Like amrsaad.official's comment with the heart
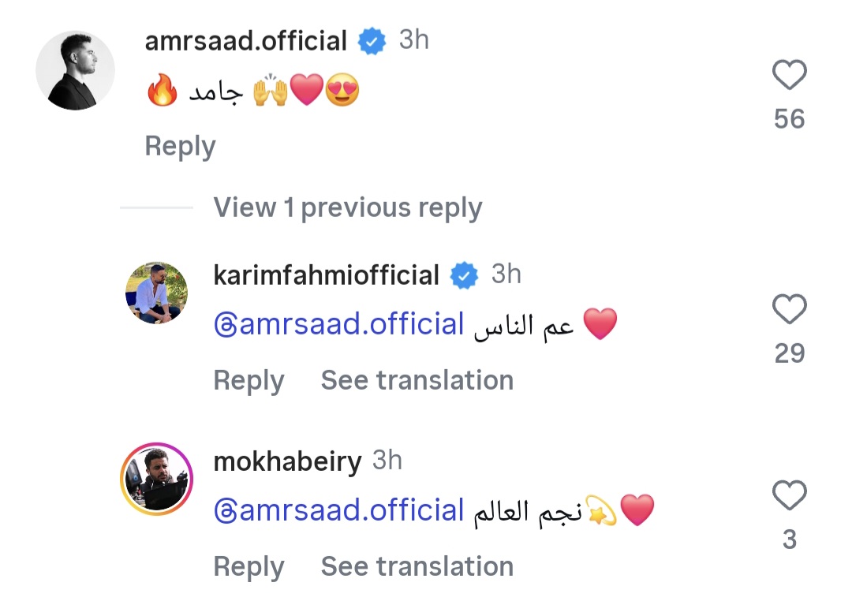This screenshot has height=616, width=852. (x=789, y=76)
